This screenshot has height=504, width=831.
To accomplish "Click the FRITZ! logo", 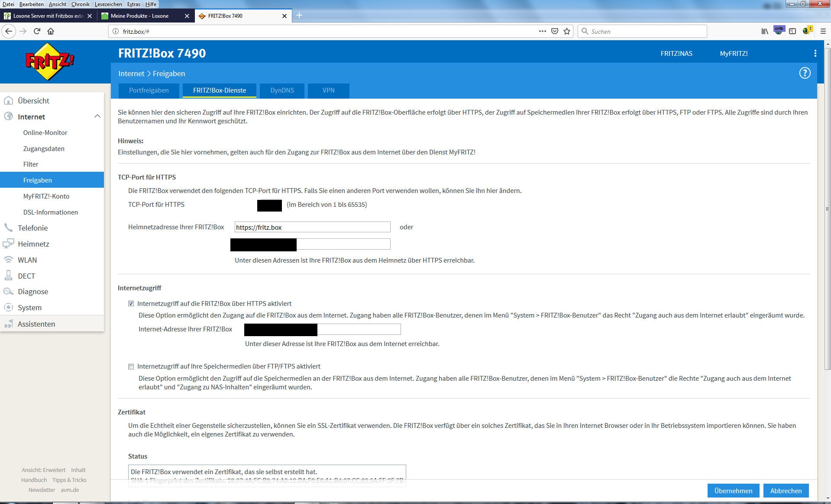I will tap(50, 61).
